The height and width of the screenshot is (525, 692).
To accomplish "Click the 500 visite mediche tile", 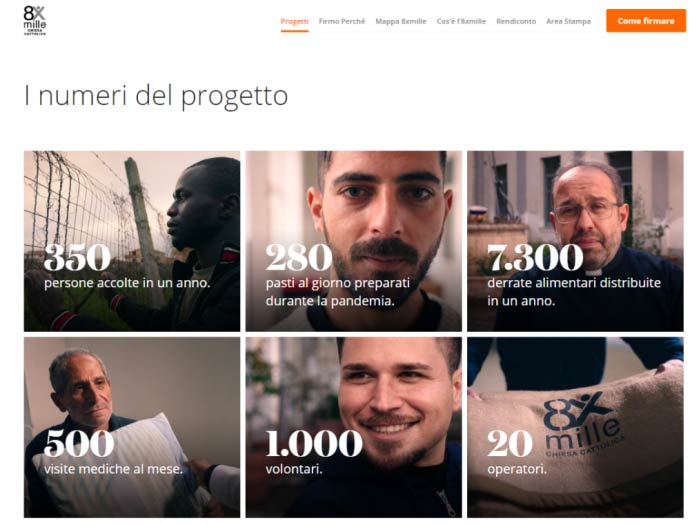I will (x=132, y=427).
